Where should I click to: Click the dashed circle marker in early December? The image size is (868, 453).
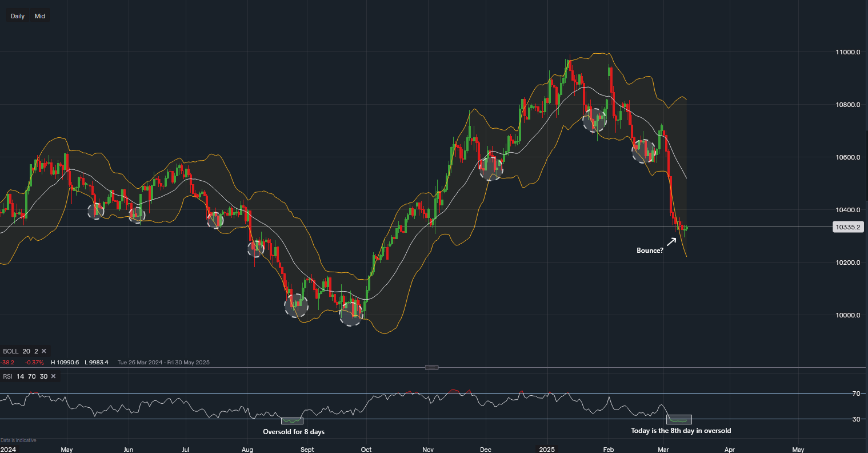tap(490, 167)
